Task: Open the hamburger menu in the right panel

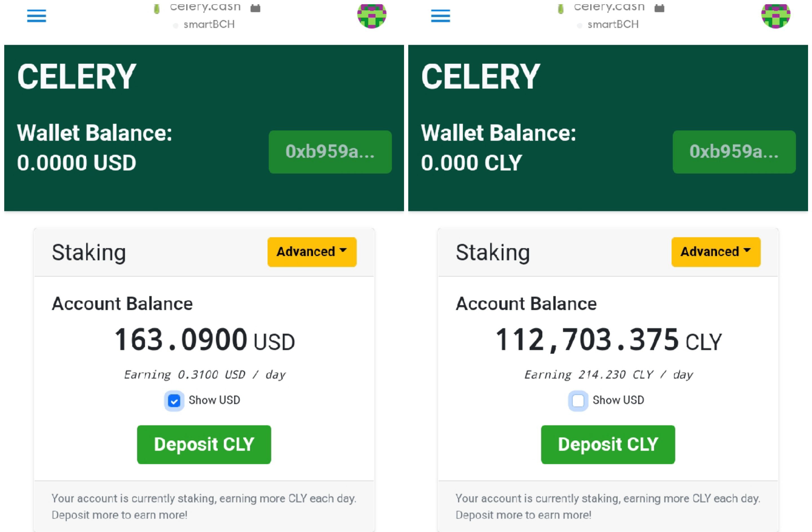Action: coord(440,16)
